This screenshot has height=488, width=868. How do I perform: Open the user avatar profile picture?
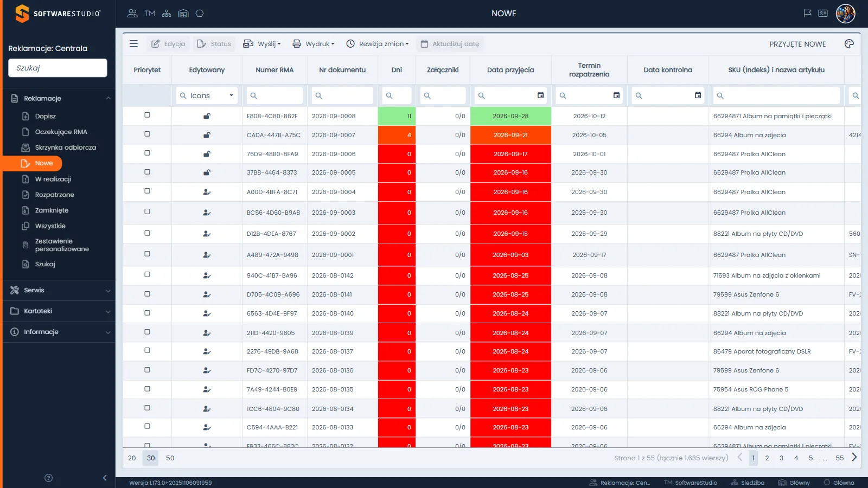pos(845,14)
